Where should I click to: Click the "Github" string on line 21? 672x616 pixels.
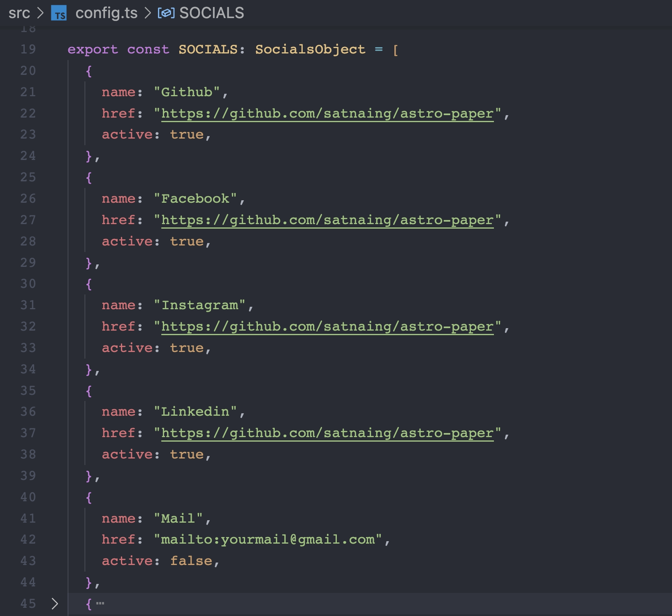point(187,92)
